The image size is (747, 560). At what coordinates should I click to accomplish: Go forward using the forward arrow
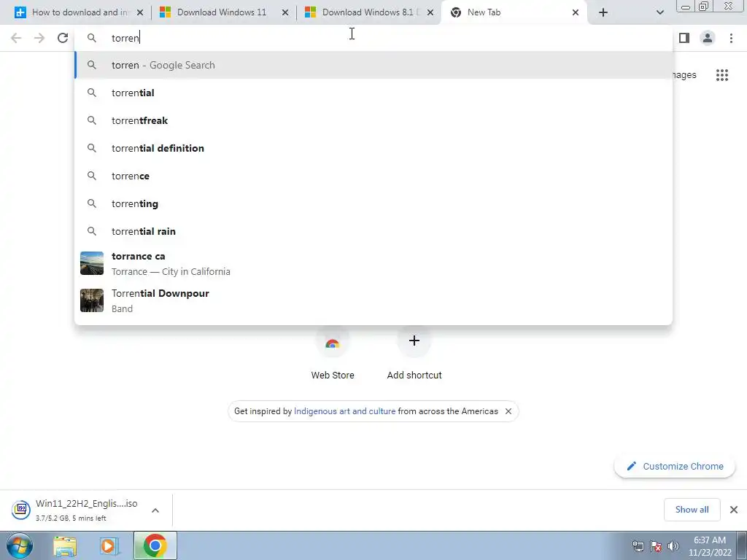[x=39, y=38]
